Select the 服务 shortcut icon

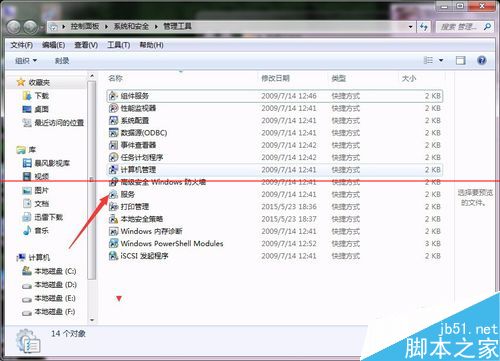point(114,194)
